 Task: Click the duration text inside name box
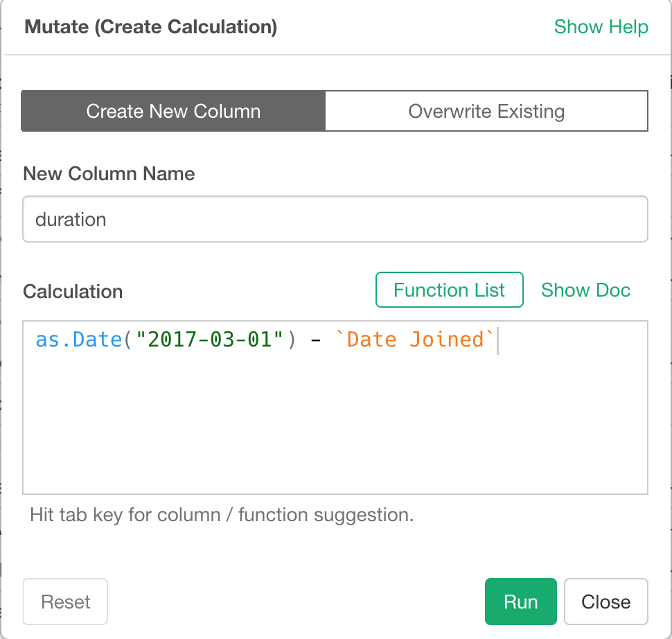(x=71, y=218)
